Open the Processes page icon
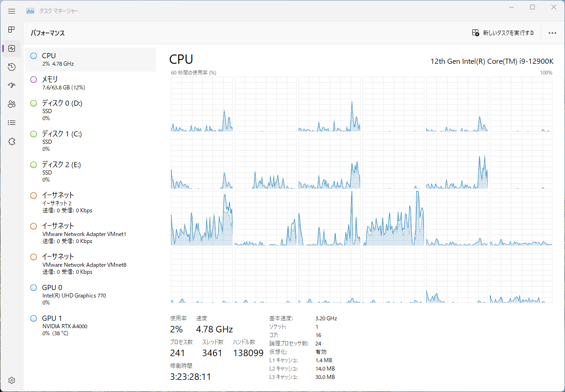This screenshot has height=392, width=565. tap(12, 29)
